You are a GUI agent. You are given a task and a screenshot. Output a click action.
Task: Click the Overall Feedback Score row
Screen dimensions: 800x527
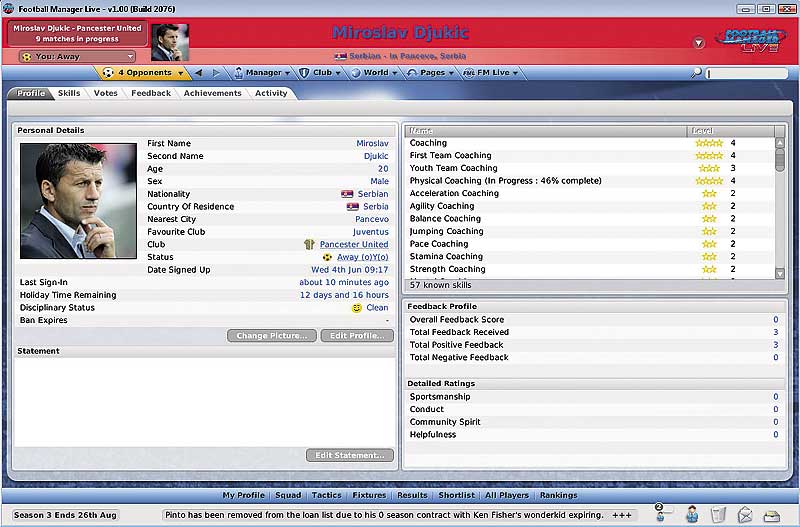pyautogui.click(x=594, y=320)
